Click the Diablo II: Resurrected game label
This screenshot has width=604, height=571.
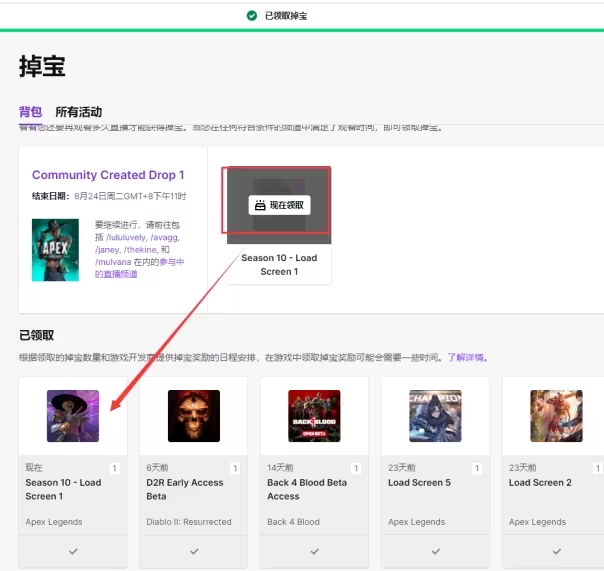coord(189,522)
